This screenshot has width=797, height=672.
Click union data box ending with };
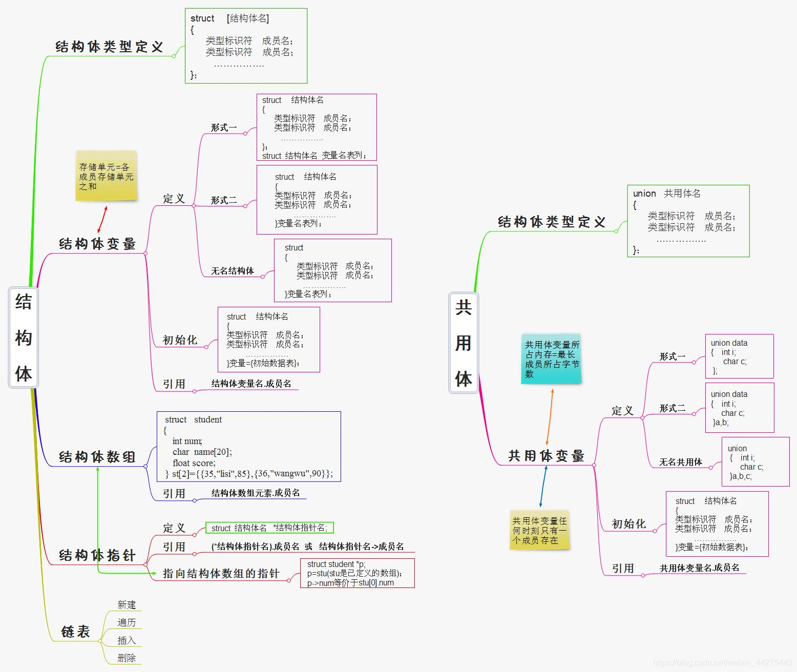[740, 356]
